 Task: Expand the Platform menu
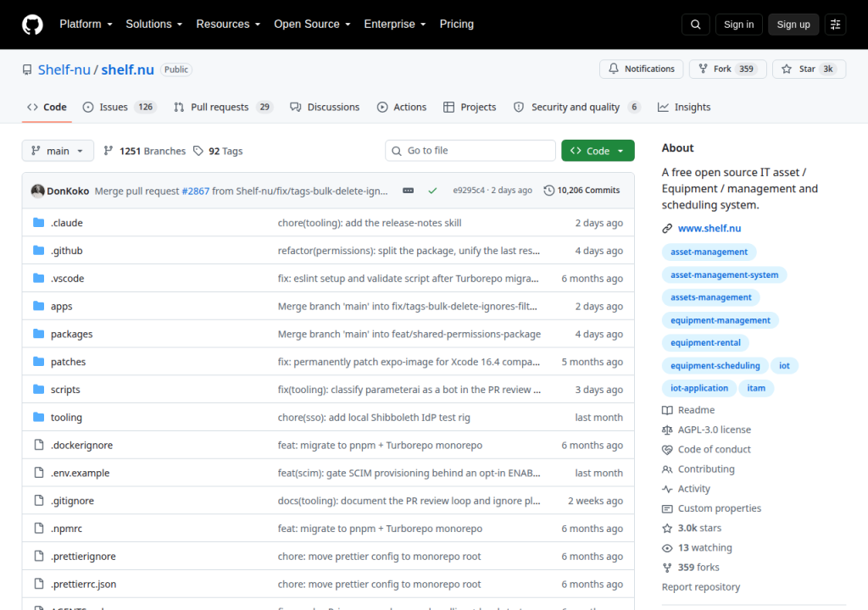(86, 25)
